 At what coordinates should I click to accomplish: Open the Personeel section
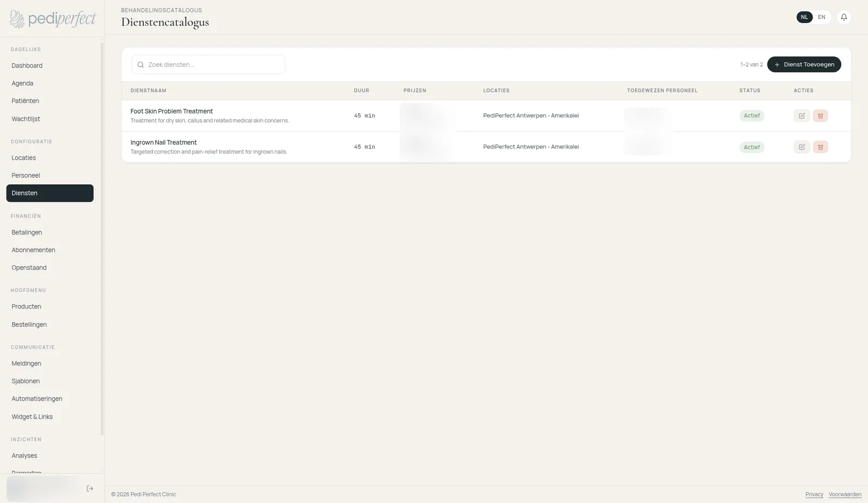click(50, 176)
